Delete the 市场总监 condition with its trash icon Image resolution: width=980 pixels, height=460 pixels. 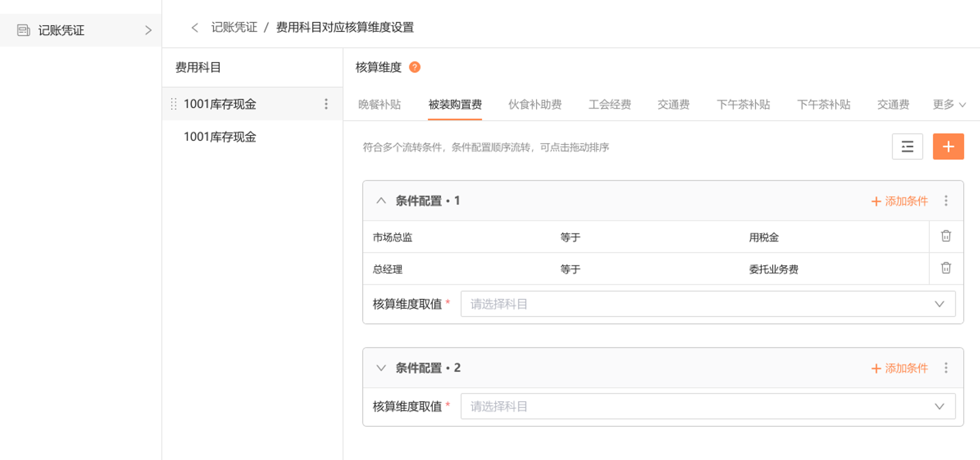(946, 236)
